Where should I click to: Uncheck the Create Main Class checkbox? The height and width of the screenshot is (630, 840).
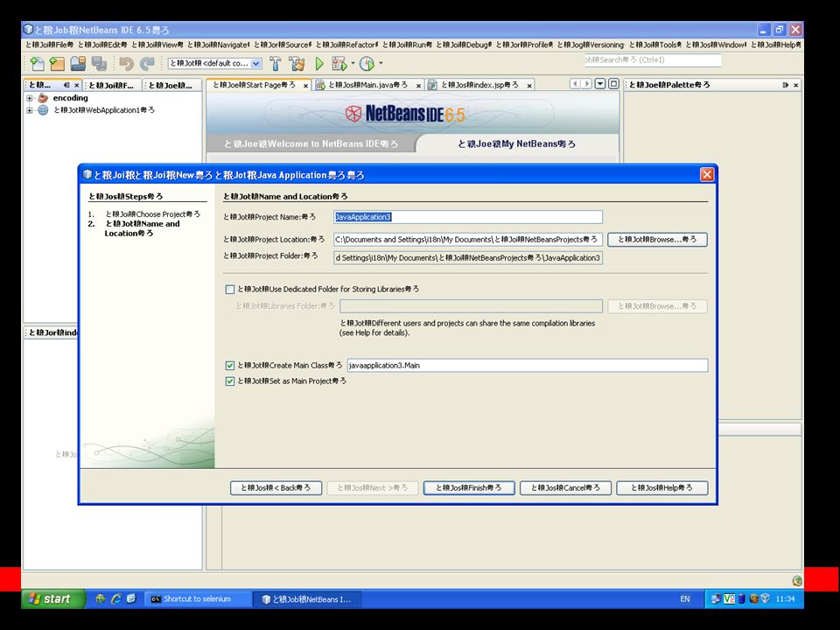pos(230,366)
